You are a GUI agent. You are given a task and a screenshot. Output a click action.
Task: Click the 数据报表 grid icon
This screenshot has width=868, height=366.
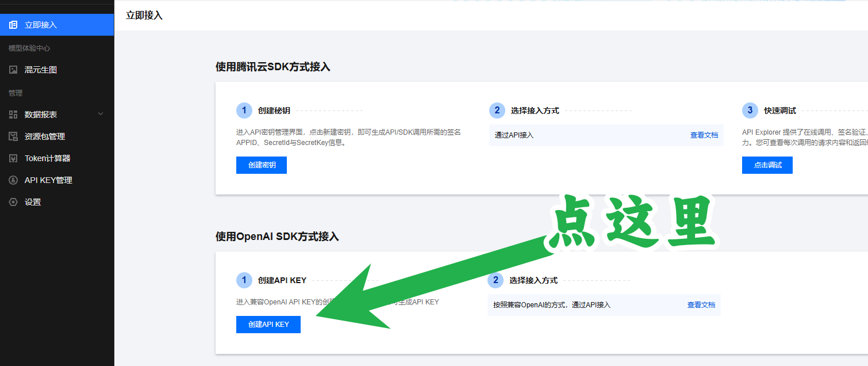13,115
